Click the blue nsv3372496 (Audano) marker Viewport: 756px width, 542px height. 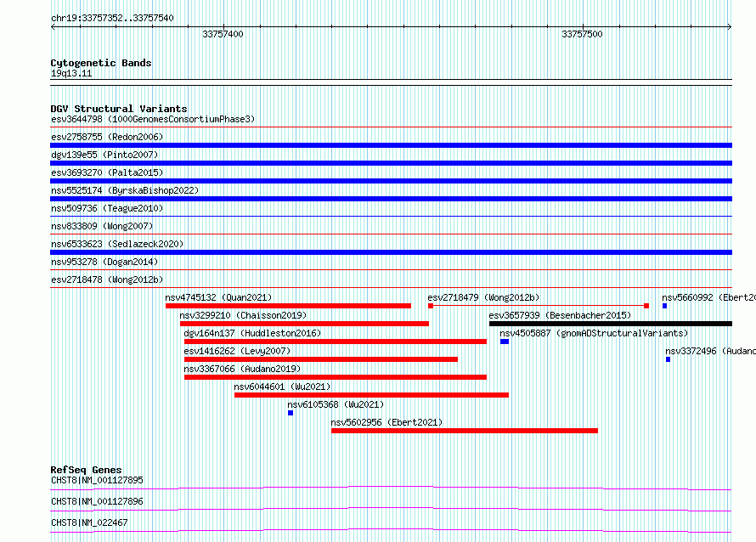(668, 359)
